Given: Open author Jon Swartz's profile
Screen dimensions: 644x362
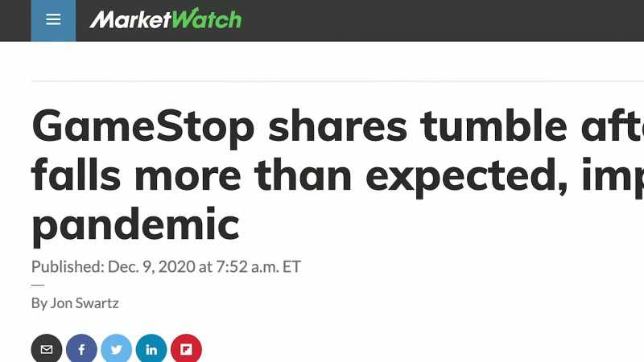Looking at the screenshot, I should coord(85,303).
